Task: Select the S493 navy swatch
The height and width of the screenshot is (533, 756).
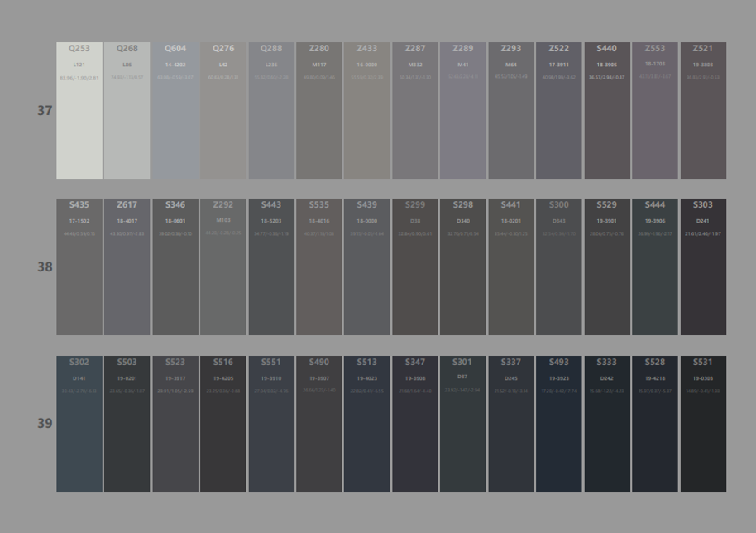Action: click(x=558, y=424)
